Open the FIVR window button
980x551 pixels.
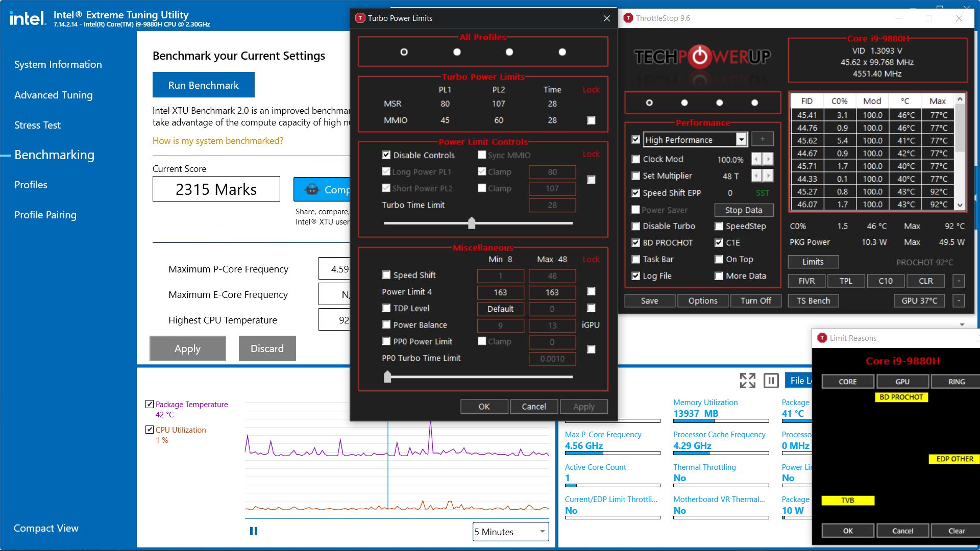click(806, 281)
